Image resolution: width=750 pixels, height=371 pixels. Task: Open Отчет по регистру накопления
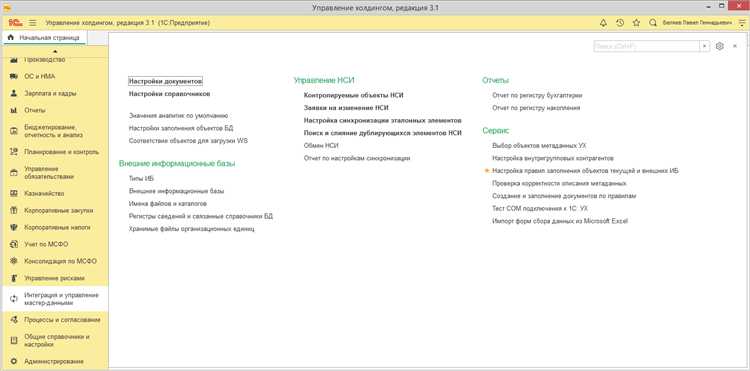536,108
